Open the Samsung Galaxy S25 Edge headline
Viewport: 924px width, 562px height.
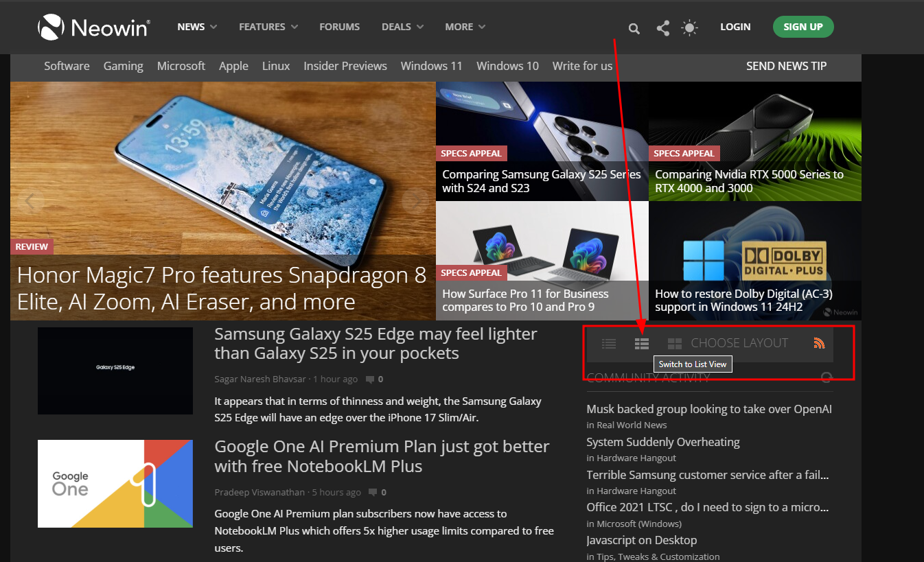(x=376, y=344)
